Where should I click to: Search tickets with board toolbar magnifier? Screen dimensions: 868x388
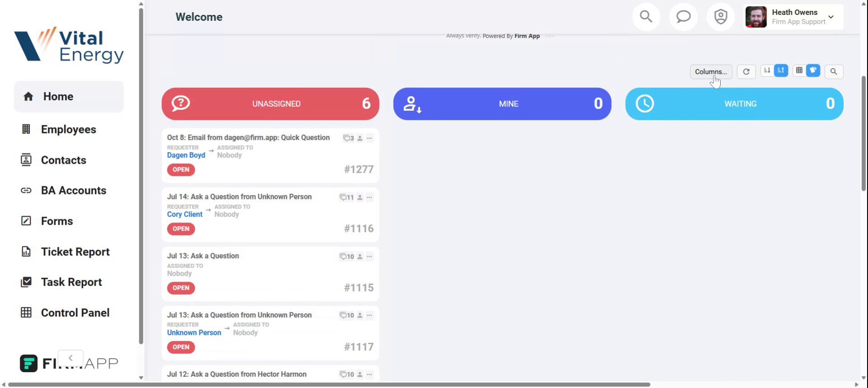pos(834,71)
